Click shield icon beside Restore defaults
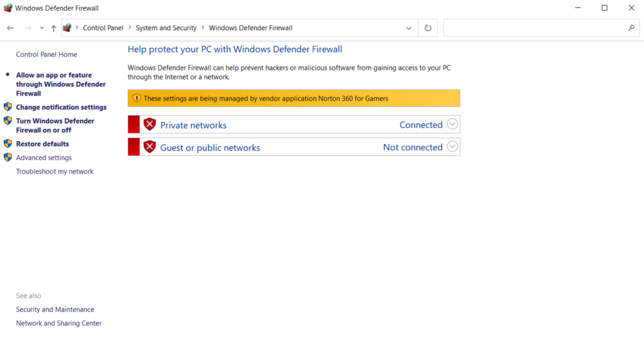 pyautogui.click(x=8, y=144)
